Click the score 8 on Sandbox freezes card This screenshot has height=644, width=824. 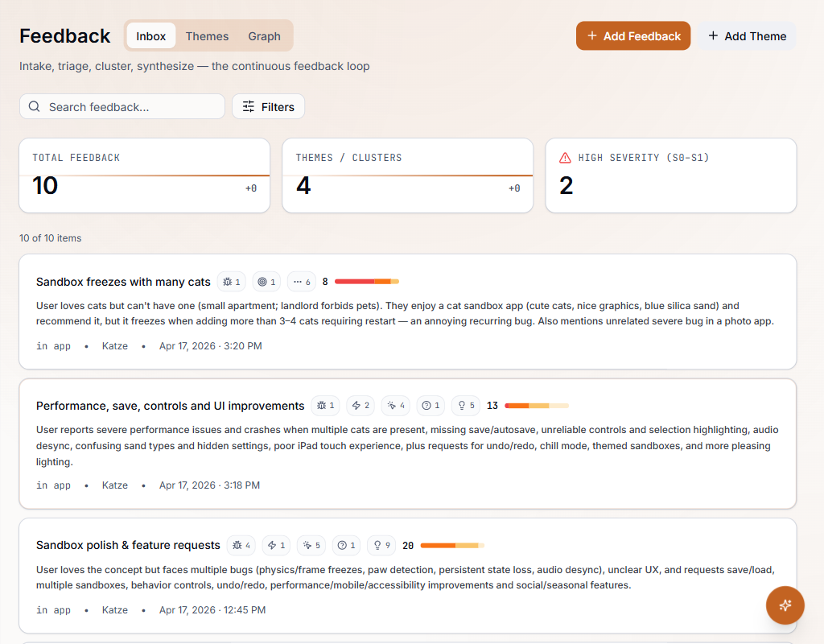[x=325, y=282]
